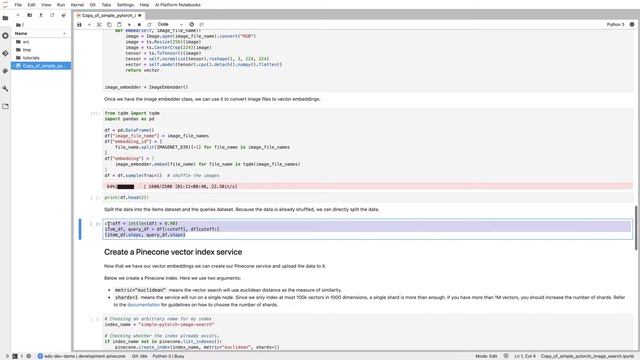Image resolution: width=640 pixels, height=360 pixels.
Task: Click the Git clone icon in file browser
Action: [64, 15]
